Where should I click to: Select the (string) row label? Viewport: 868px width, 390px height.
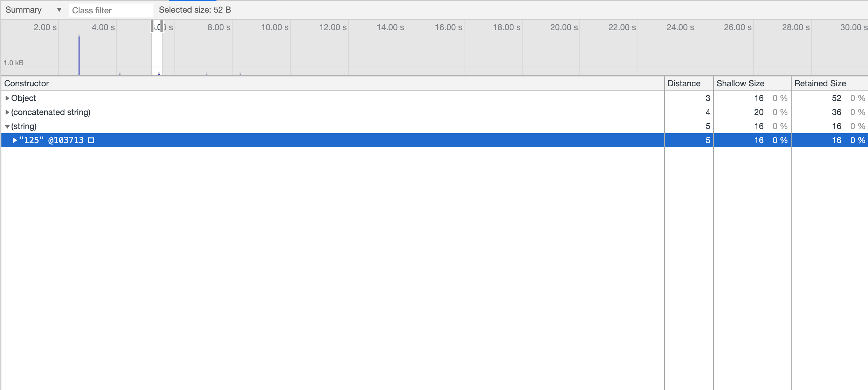[x=24, y=126]
